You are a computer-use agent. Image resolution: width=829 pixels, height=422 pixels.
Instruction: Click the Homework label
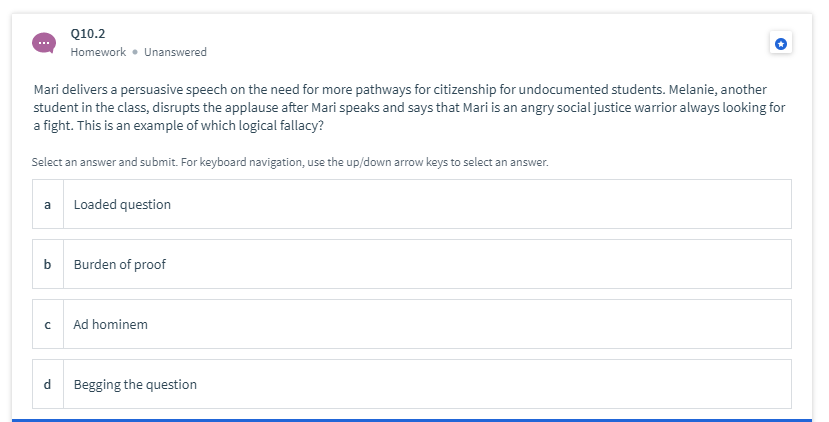[98, 52]
